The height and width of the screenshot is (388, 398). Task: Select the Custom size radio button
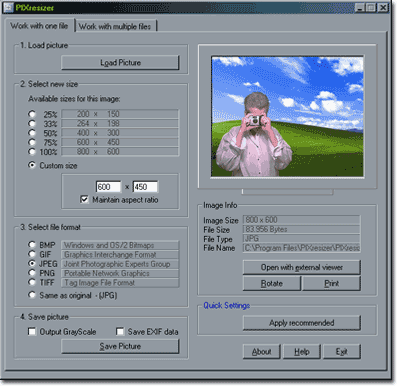pos(32,165)
